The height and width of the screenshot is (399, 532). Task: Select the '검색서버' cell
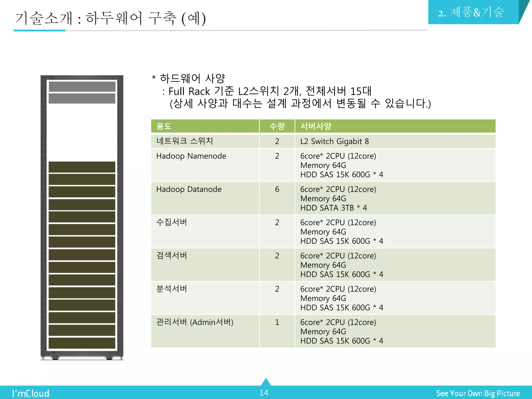[205, 264]
